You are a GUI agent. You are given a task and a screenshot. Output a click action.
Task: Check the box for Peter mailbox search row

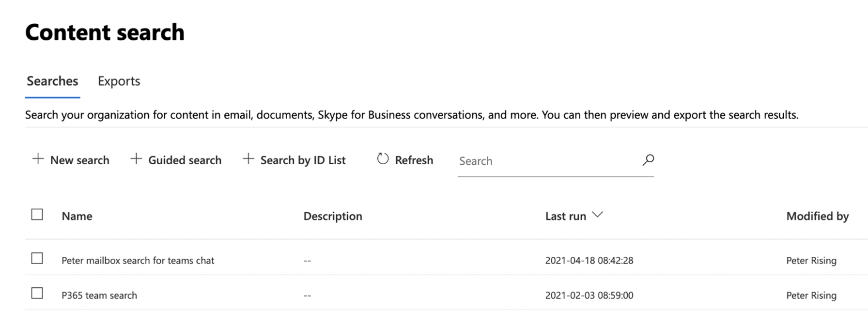37,259
